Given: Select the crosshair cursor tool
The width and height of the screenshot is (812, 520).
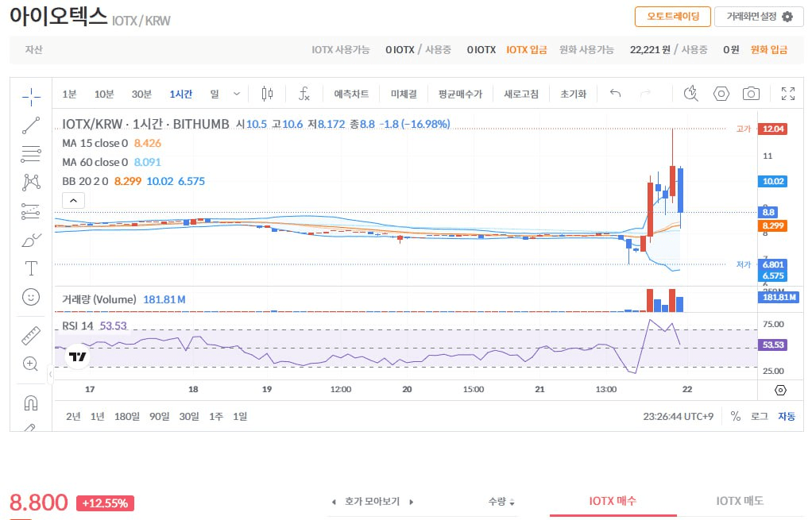Looking at the screenshot, I should (x=31, y=97).
